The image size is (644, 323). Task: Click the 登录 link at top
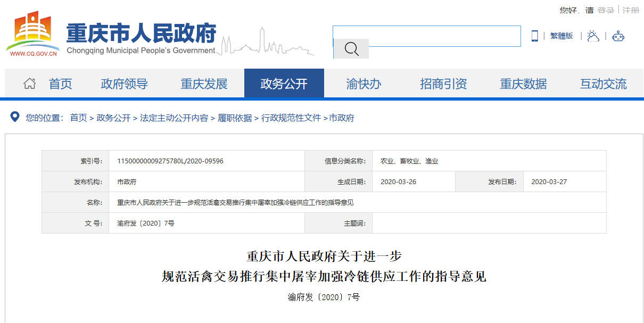click(x=606, y=10)
